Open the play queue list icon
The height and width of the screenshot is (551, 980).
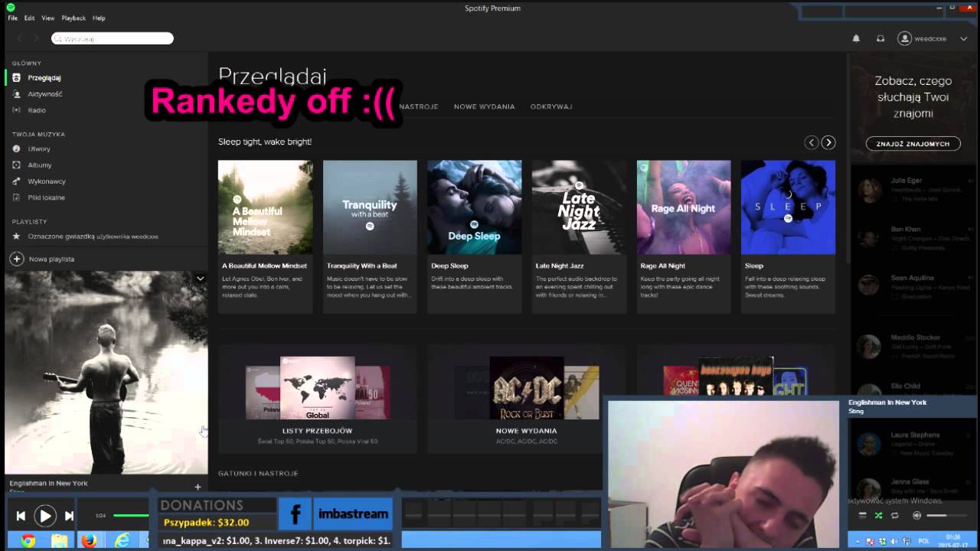tap(863, 516)
